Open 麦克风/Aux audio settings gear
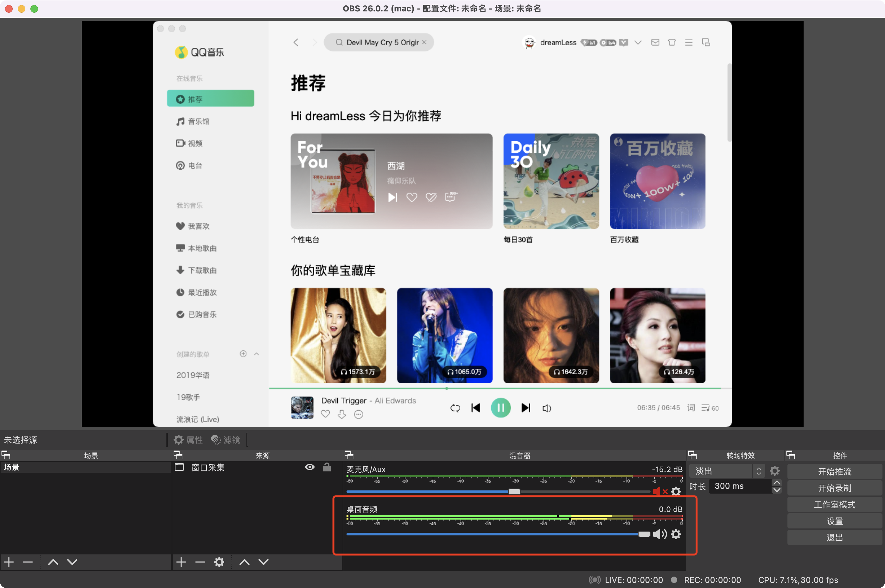Image resolution: width=885 pixels, height=588 pixels. coord(676,491)
